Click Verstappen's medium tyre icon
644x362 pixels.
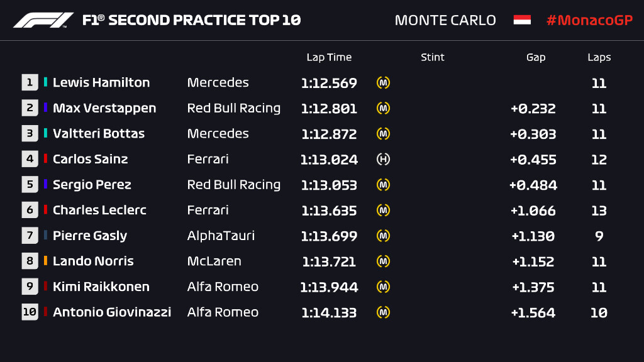click(x=383, y=109)
